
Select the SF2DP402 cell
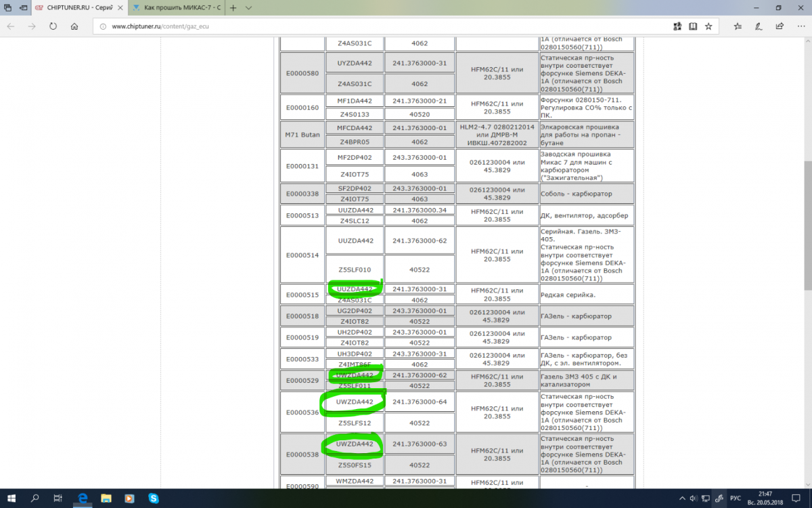point(355,188)
